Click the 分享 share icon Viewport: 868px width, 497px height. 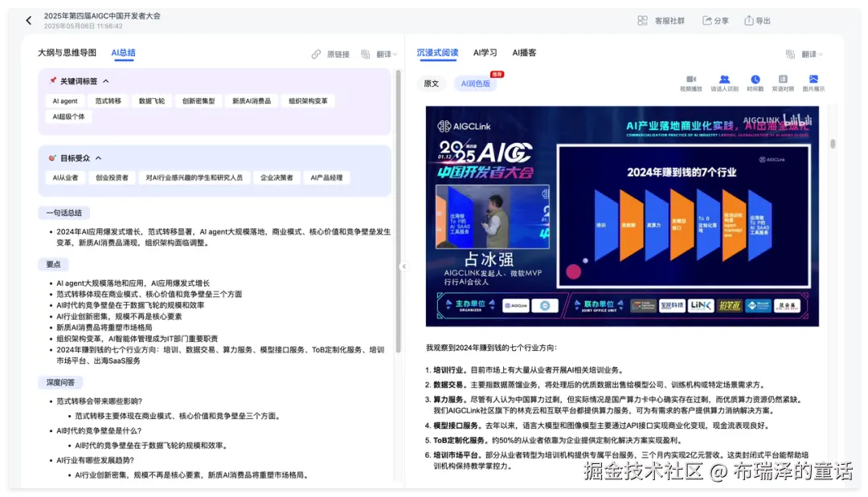[707, 20]
